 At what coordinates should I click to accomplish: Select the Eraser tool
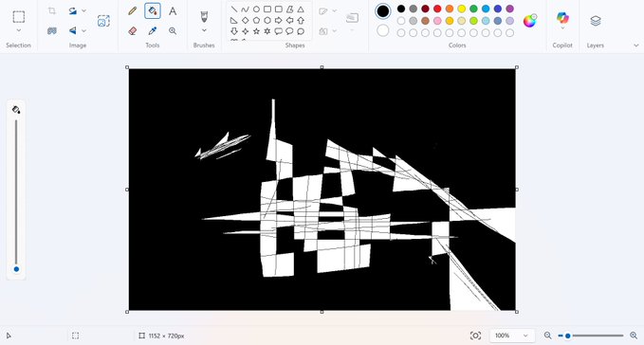132,30
